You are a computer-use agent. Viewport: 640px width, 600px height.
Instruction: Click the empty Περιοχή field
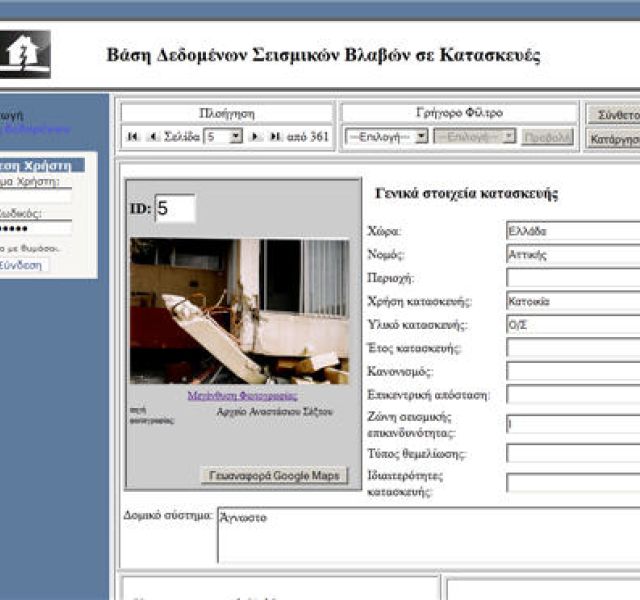click(x=573, y=278)
